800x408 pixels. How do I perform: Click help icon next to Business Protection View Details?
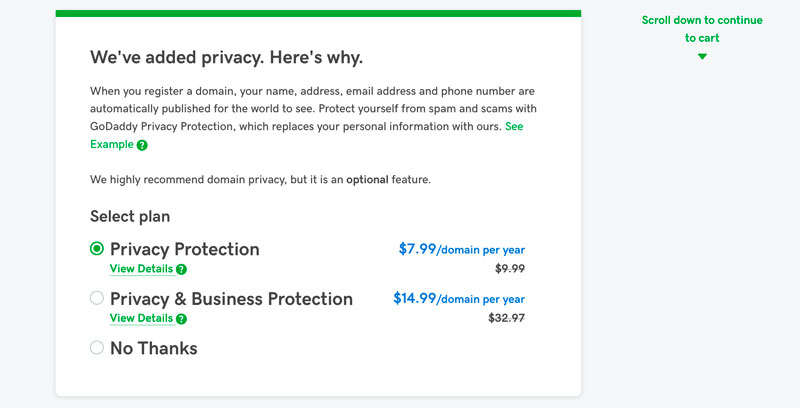pyautogui.click(x=181, y=319)
